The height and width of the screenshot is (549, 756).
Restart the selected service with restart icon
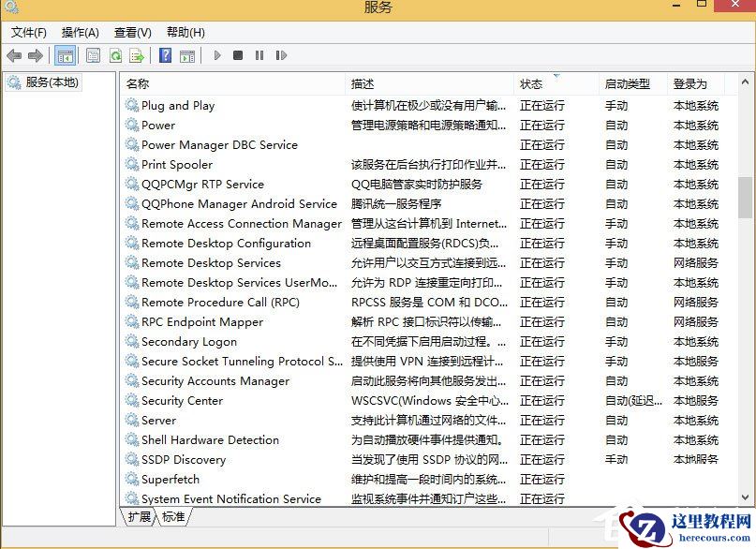[x=280, y=55]
